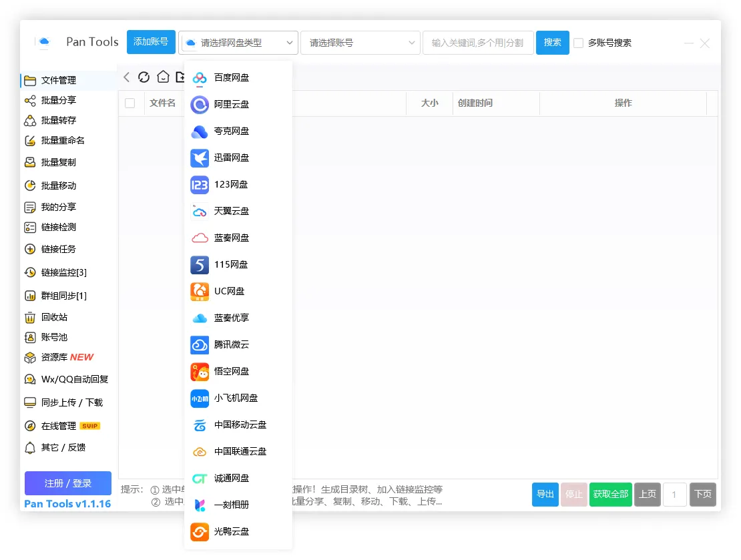Go to home folder icon
Screen dimensions: 741x560
point(163,77)
